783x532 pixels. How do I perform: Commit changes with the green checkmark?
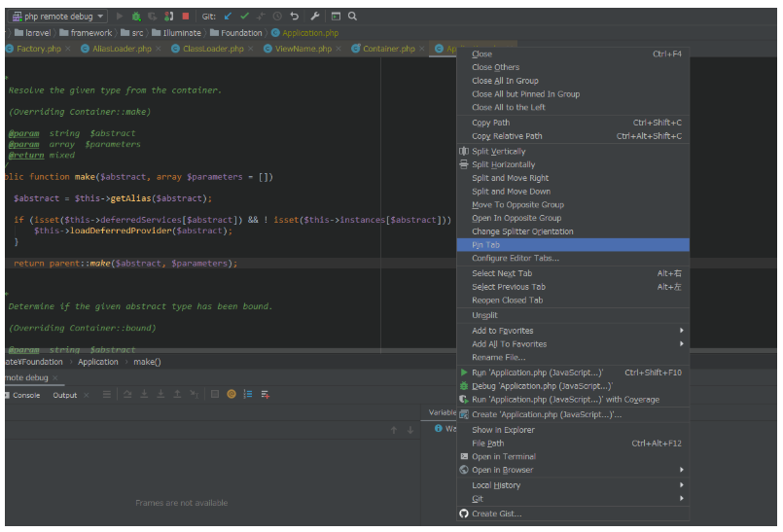coord(245,16)
